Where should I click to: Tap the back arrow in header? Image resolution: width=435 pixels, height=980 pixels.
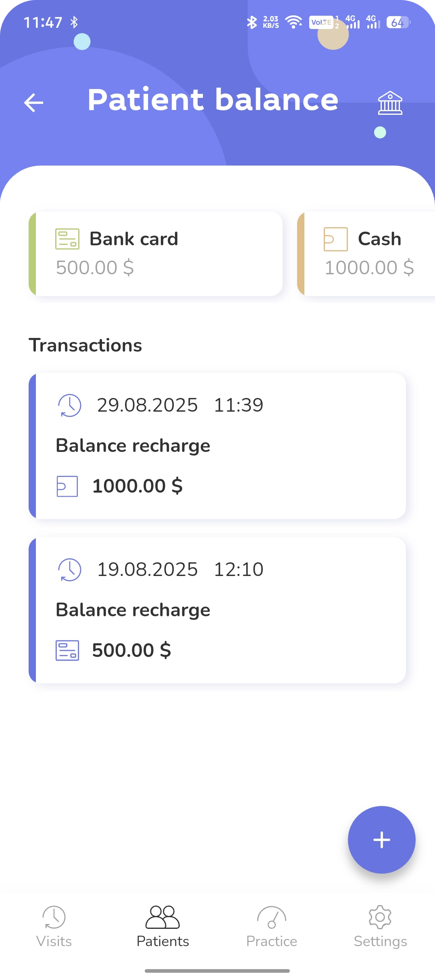tap(34, 102)
